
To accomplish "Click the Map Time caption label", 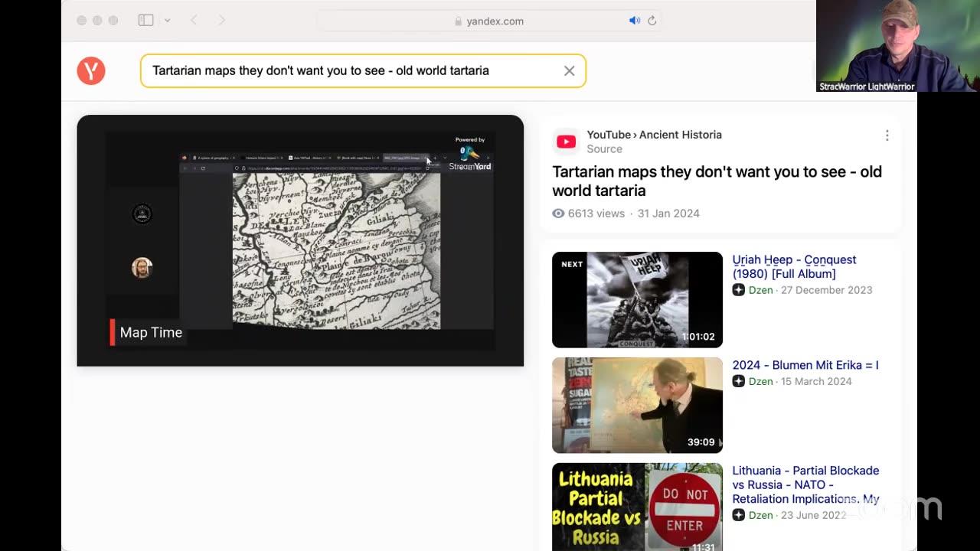I will click(x=147, y=332).
